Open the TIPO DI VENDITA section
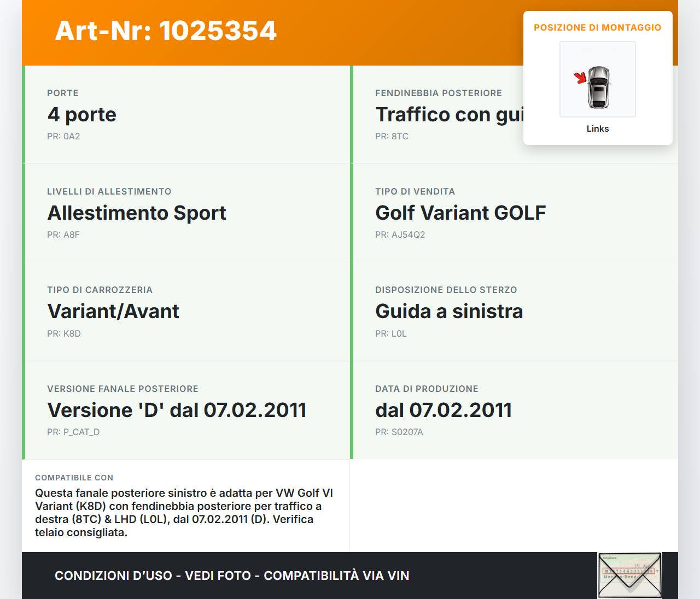Viewport: 700px width, 599px height. pos(415,191)
